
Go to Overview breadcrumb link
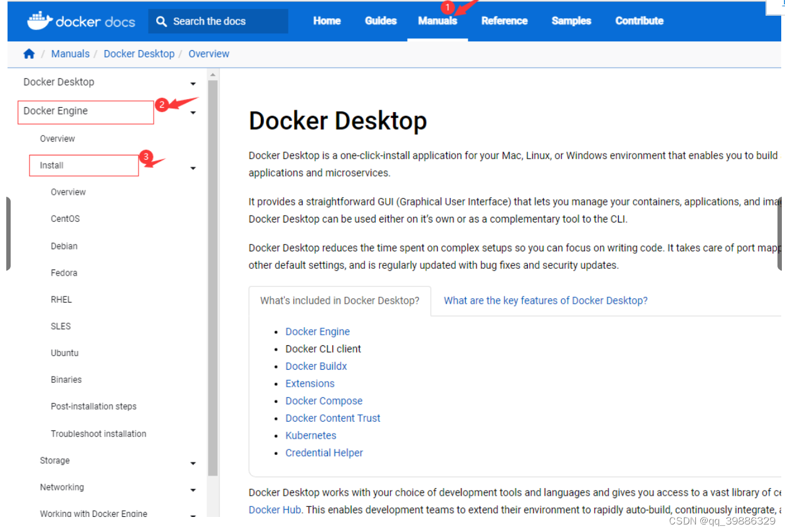pyautogui.click(x=209, y=54)
